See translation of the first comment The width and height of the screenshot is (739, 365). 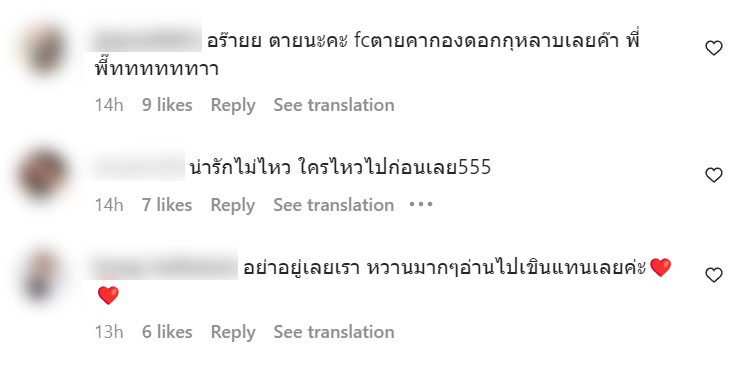tap(334, 105)
